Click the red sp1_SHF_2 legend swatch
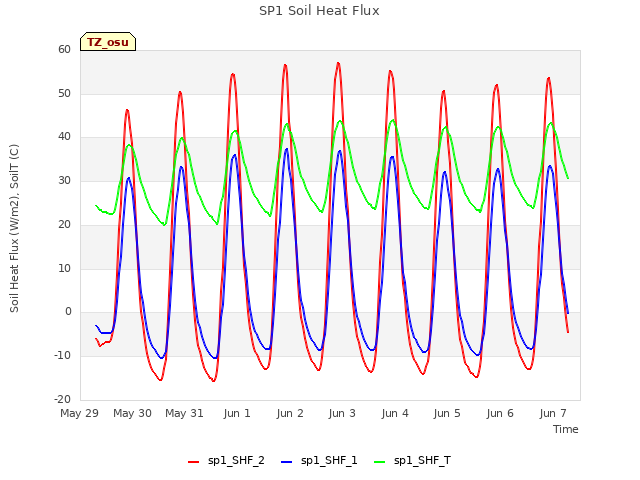 (193, 462)
